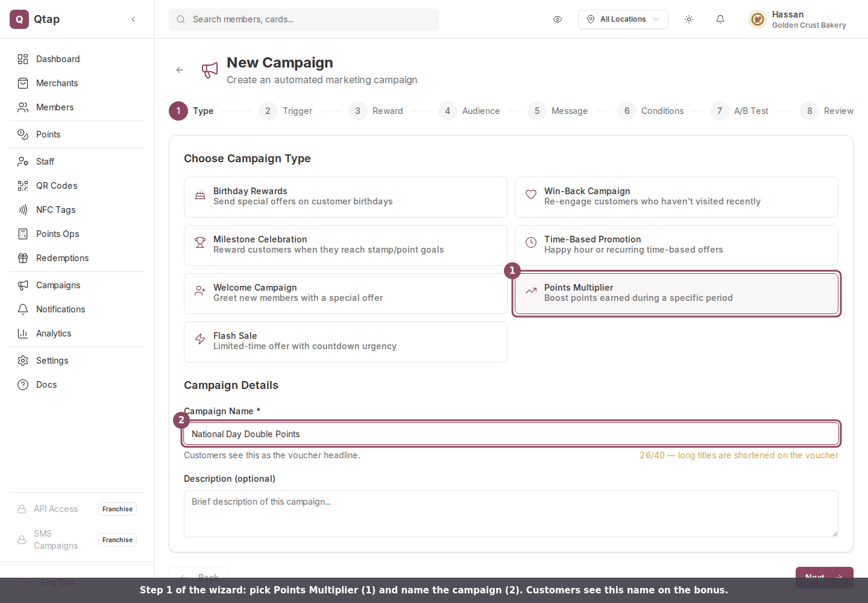Choose the Flash Sale campaign type

pos(345,342)
